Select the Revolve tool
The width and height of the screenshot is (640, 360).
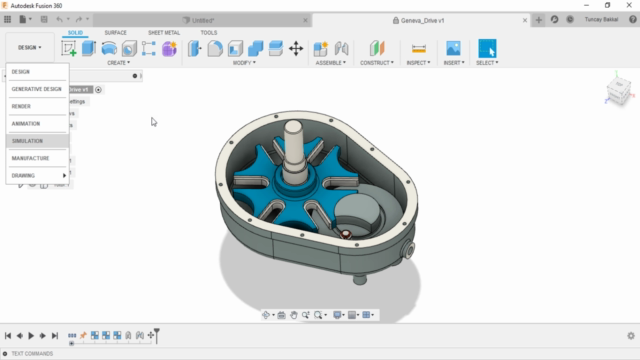click(109, 48)
